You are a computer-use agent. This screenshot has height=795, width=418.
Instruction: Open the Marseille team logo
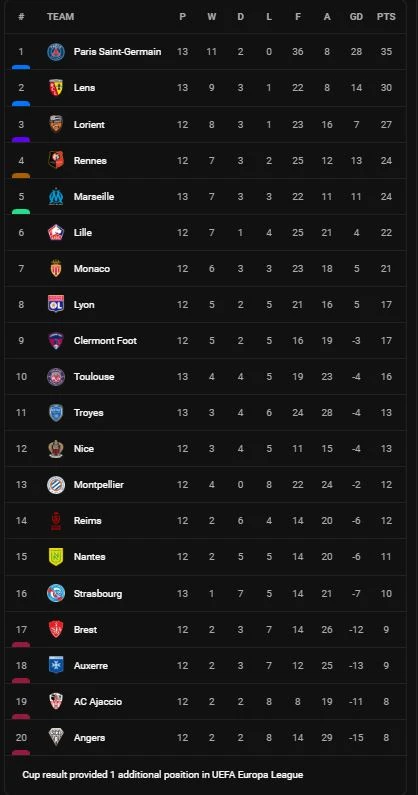click(56, 196)
